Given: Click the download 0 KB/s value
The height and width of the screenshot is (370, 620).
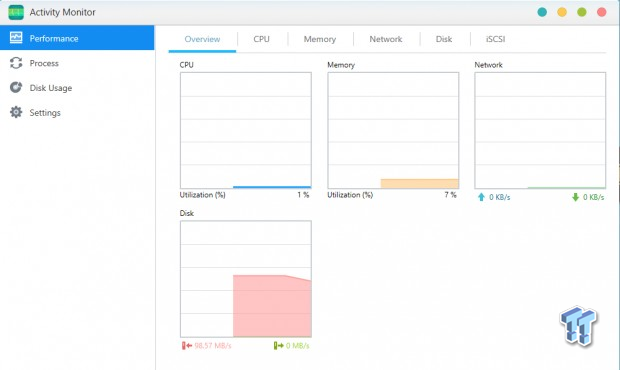Looking at the screenshot, I should [594, 197].
